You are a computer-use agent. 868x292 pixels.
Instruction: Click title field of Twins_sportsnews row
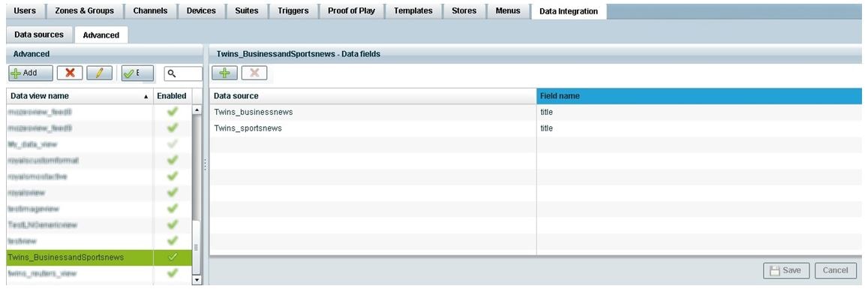click(x=546, y=128)
